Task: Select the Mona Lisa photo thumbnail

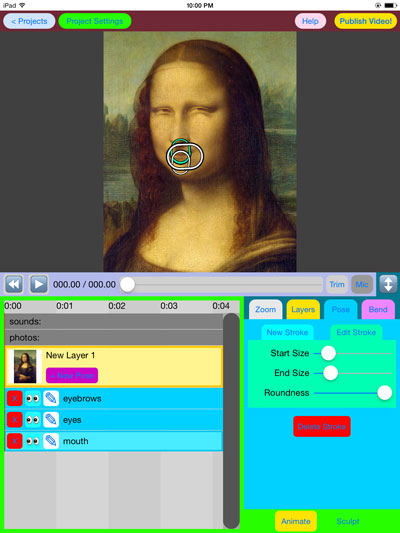Action: pos(25,366)
